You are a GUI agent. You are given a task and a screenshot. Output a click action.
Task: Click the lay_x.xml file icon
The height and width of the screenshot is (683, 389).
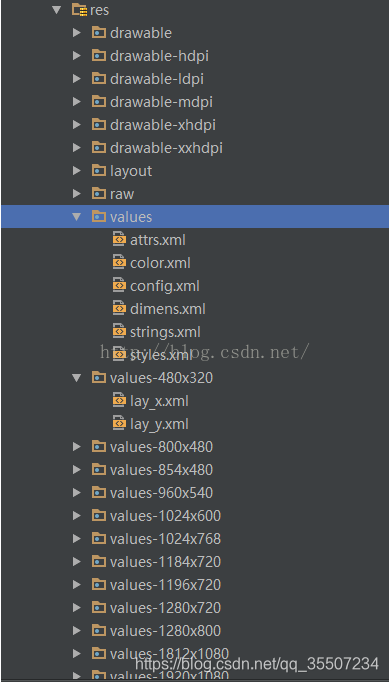119,400
